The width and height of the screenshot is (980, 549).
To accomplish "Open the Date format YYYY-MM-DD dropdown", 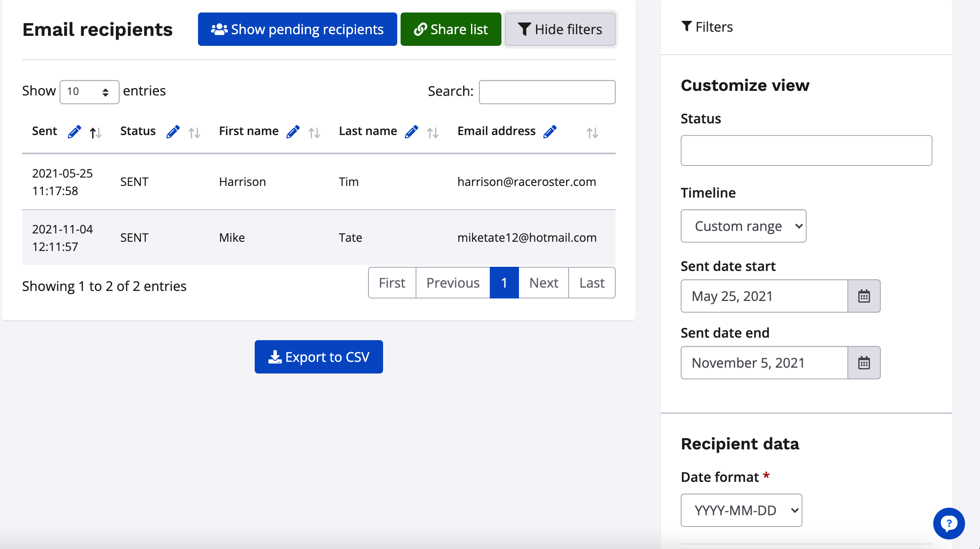I will click(741, 510).
